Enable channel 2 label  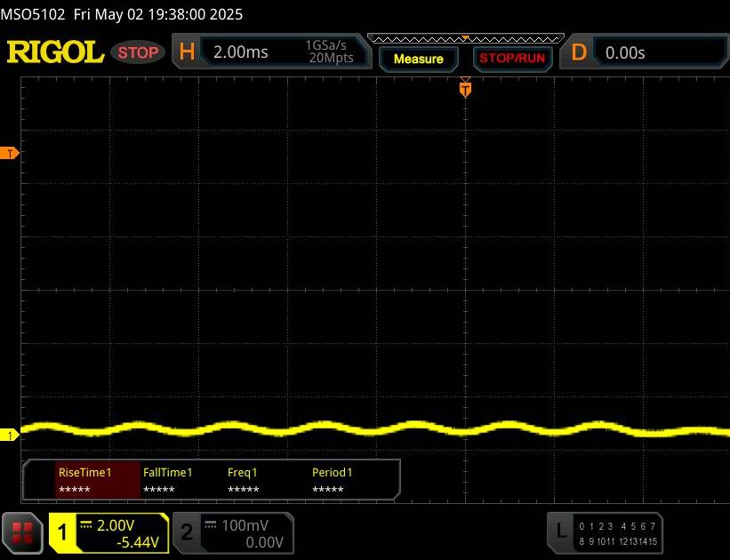point(187,532)
